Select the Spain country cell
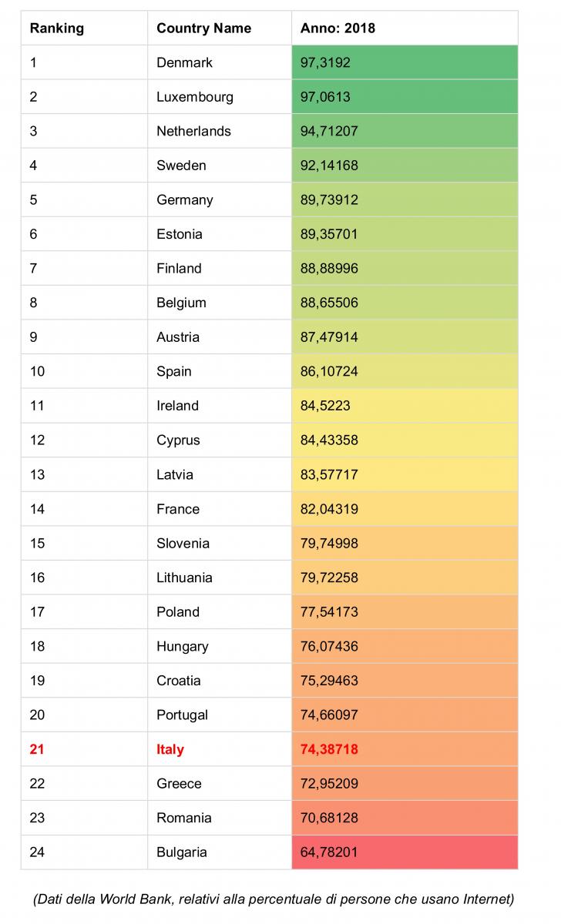This screenshot has width=561, height=924. click(220, 371)
